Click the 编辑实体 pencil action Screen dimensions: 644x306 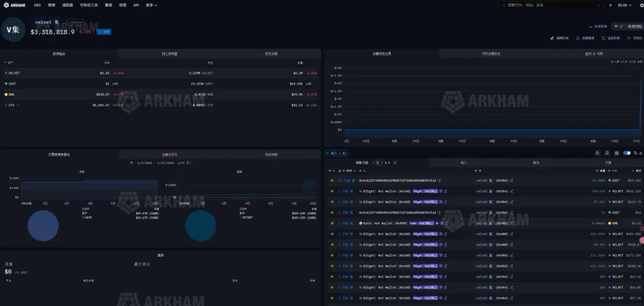click(559, 38)
